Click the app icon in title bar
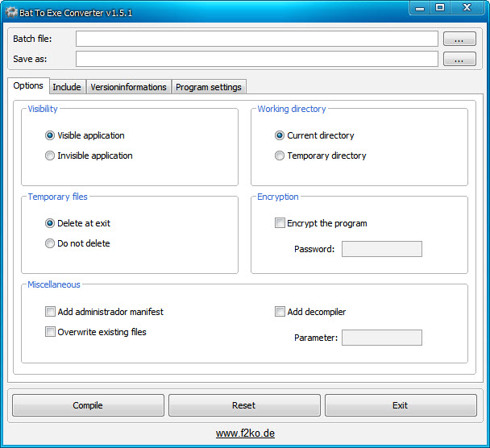This screenshot has width=490, height=448. pyautogui.click(x=12, y=13)
